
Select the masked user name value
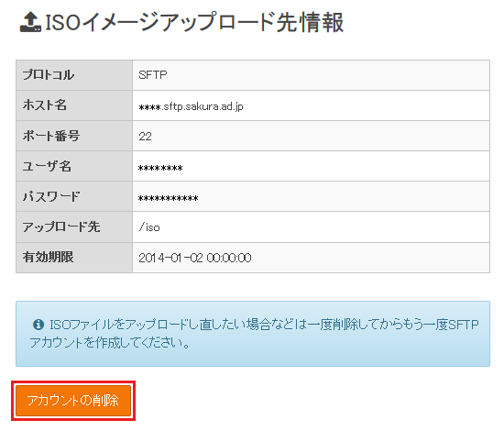coord(160,168)
